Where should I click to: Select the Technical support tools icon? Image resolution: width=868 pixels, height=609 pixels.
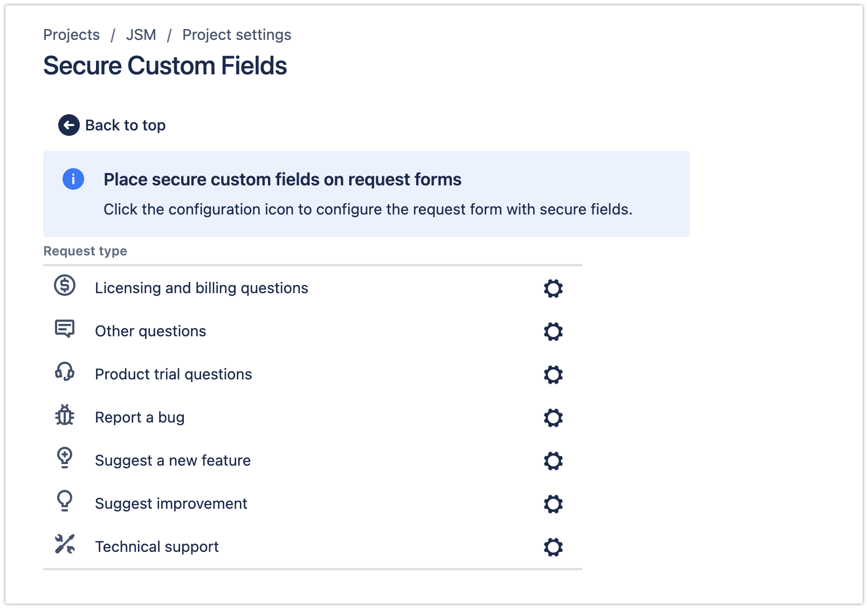coord(64,546)
